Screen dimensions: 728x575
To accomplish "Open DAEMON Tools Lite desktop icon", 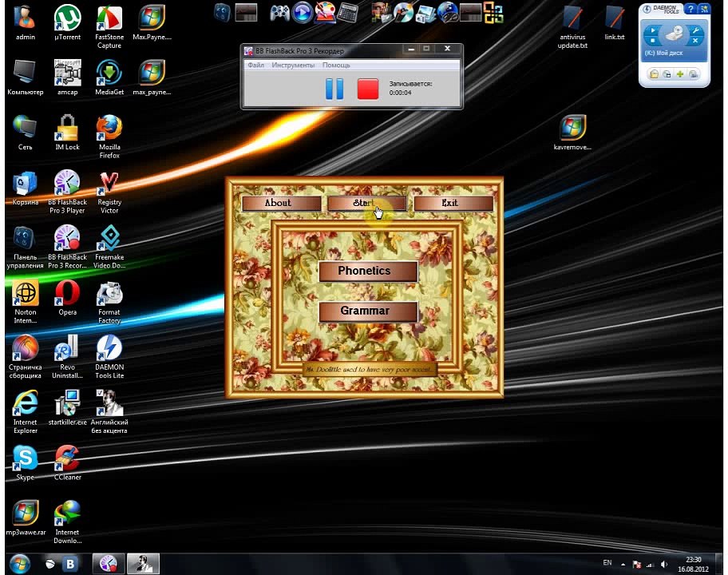I will pyautogui.click(x=109, y=357).
